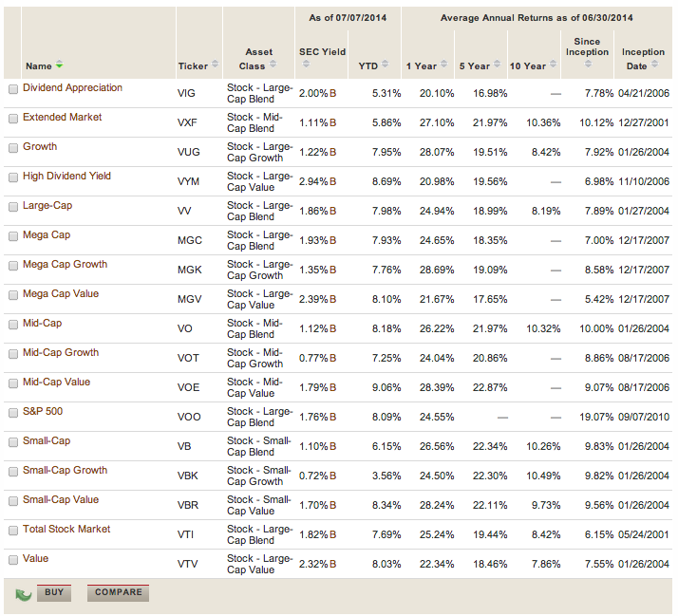Click the Inception Date column header

[x=643, y=59]
